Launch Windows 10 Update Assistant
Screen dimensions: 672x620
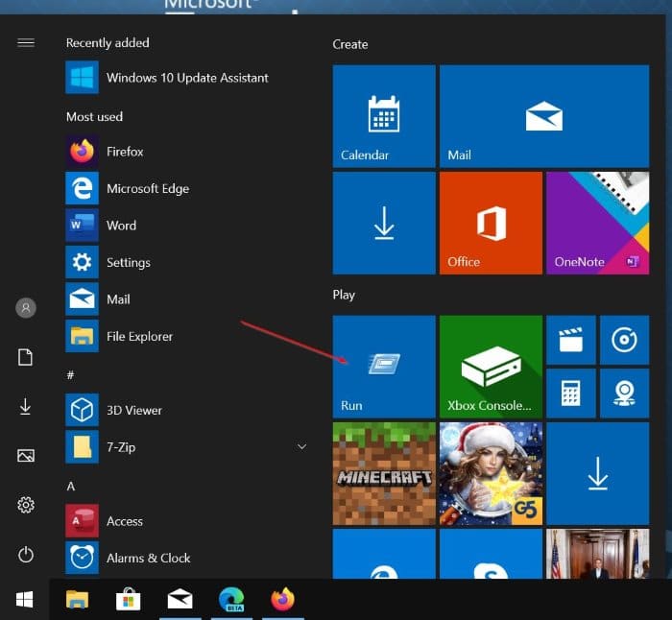[x=187, y=78]
